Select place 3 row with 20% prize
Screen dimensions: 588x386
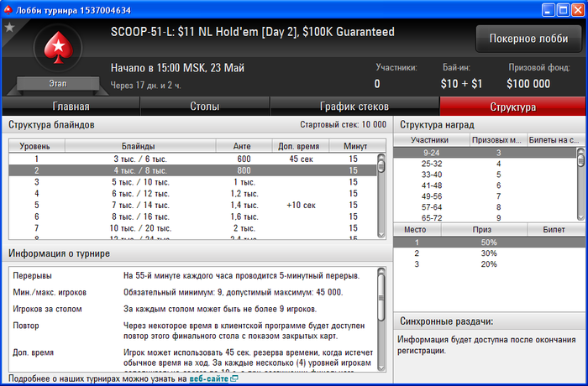click(490, 264)
